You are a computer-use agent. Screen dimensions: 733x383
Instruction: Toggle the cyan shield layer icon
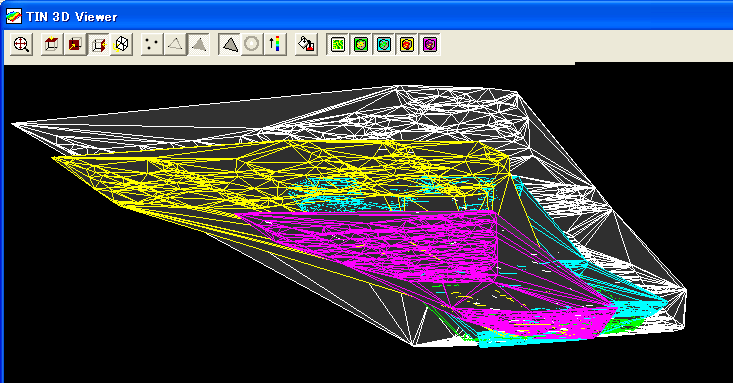click(384, 44)
